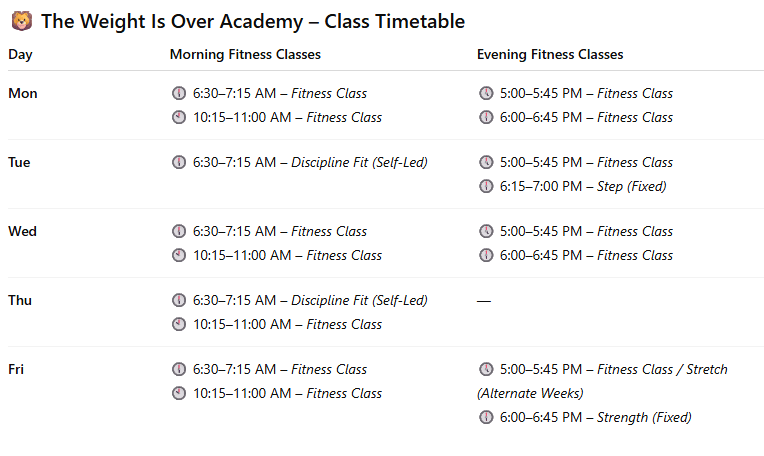The height and width of the screenshot is (456, 764).
Task: Click the Day column header
Action: coord(20,55)
